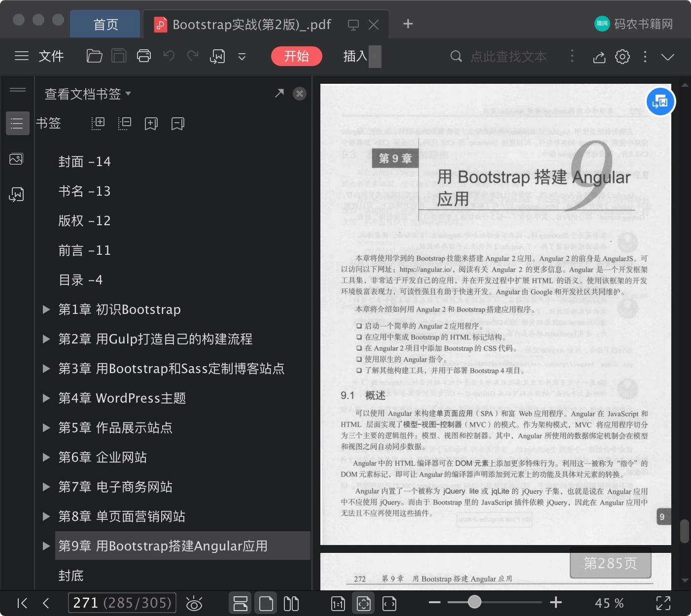Screen dimensions: 691x616
Task: Delete bookmark icon
Action: pos(178,124)
